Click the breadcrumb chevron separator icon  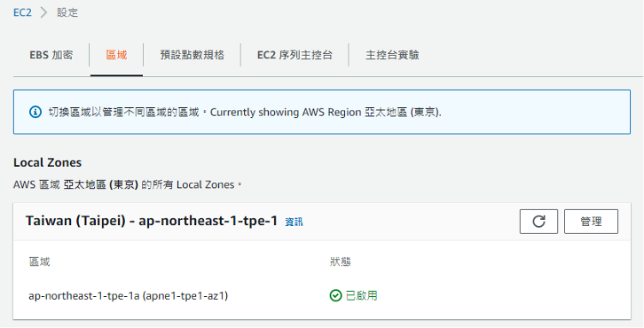click(44, 12)
